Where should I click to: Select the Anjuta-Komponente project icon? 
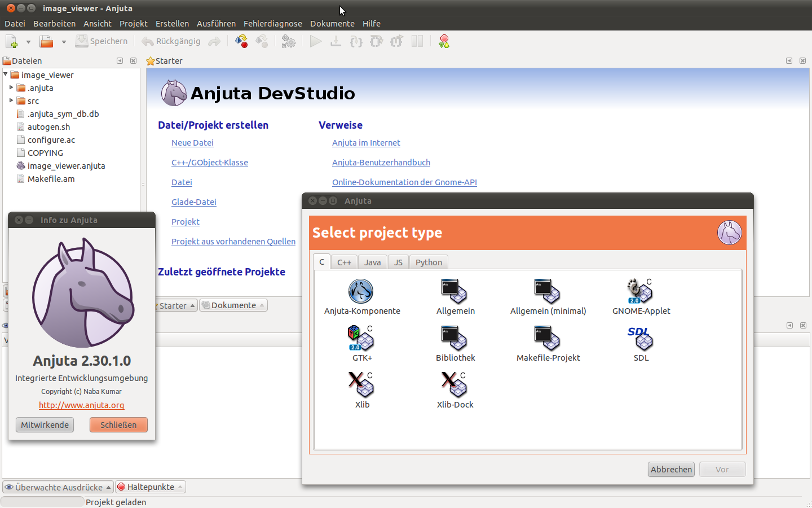(x=361, y=292)
